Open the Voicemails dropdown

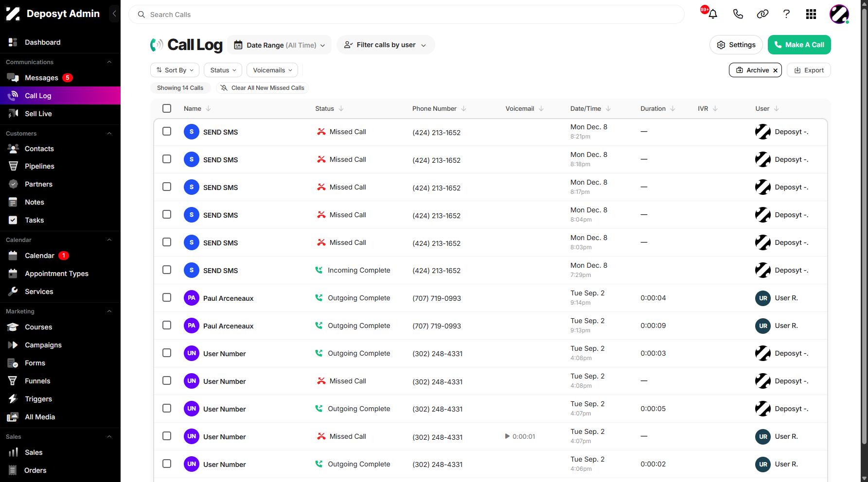click(272, 70)
